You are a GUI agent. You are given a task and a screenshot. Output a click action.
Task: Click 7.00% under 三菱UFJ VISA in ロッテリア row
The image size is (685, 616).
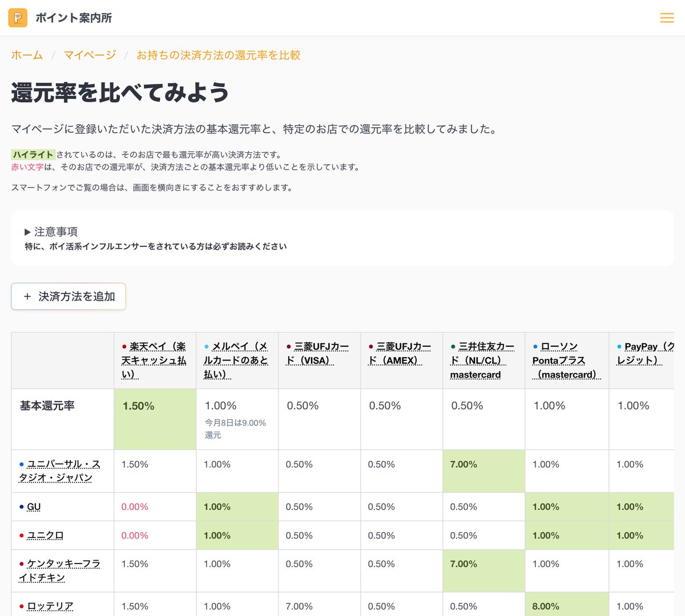point(299,606)
